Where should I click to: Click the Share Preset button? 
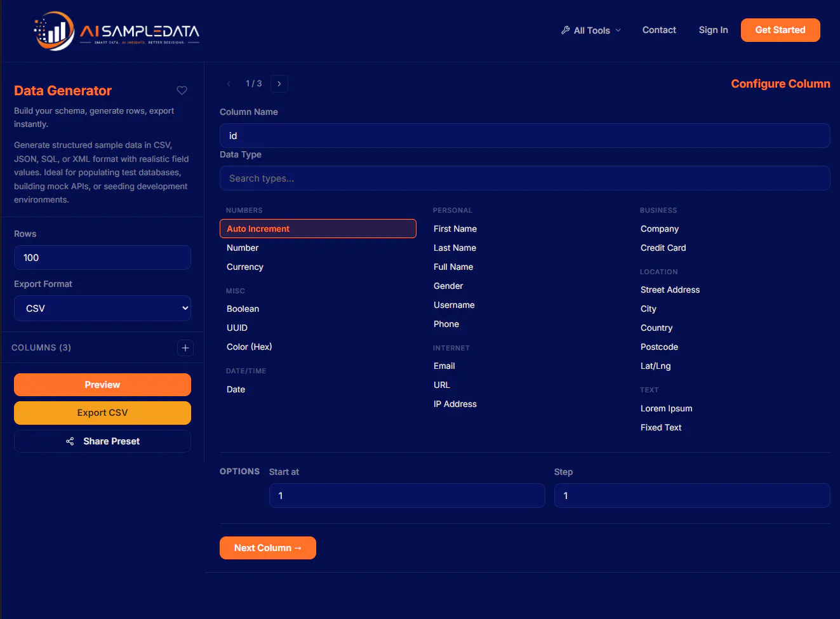click(x=102, y=441)
